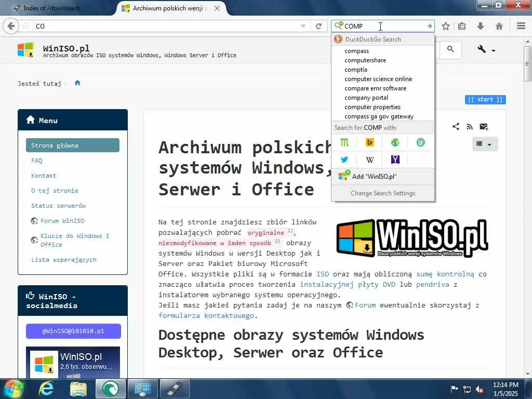This screenshot has height=399, width=532.
Task: Click the page vertical scrollbar thumb
Action: (527, 64)
